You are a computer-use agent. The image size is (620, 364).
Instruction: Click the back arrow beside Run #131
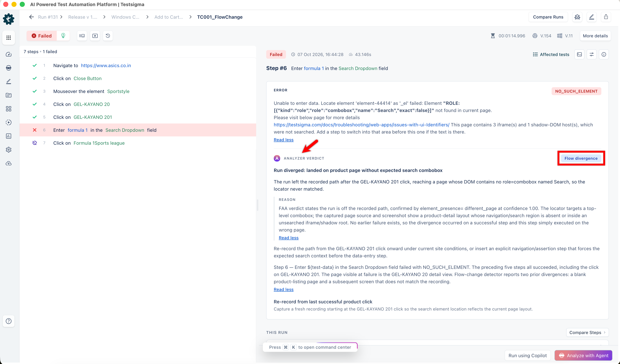[x=31, y=17]
